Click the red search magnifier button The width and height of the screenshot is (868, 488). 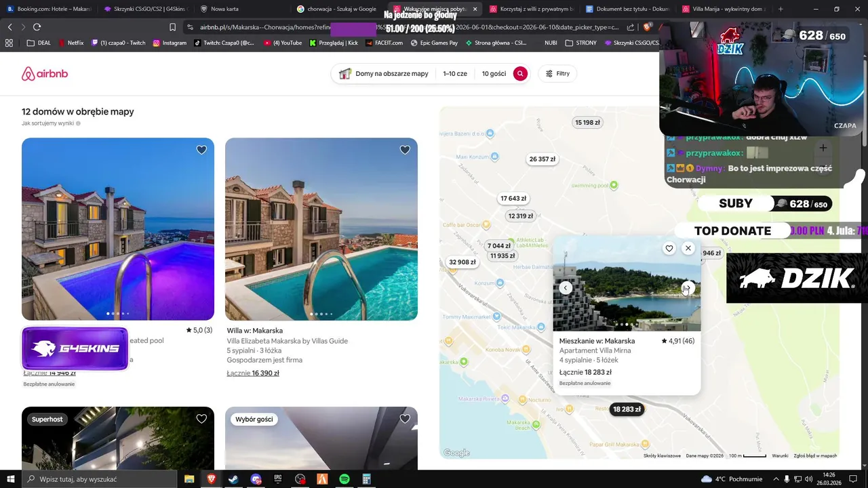(x=520, y=74)
